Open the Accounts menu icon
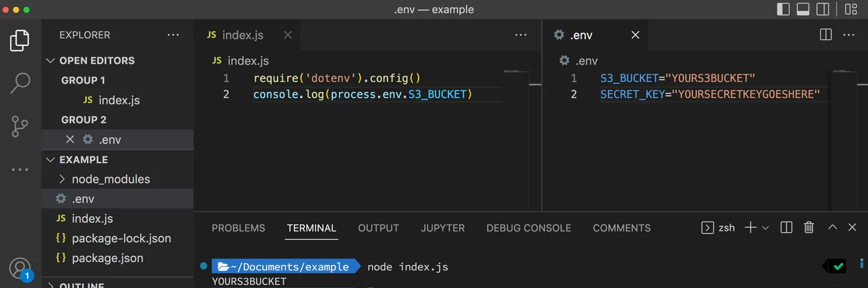This screenshot has width=868, height=288. click(20, 269)
